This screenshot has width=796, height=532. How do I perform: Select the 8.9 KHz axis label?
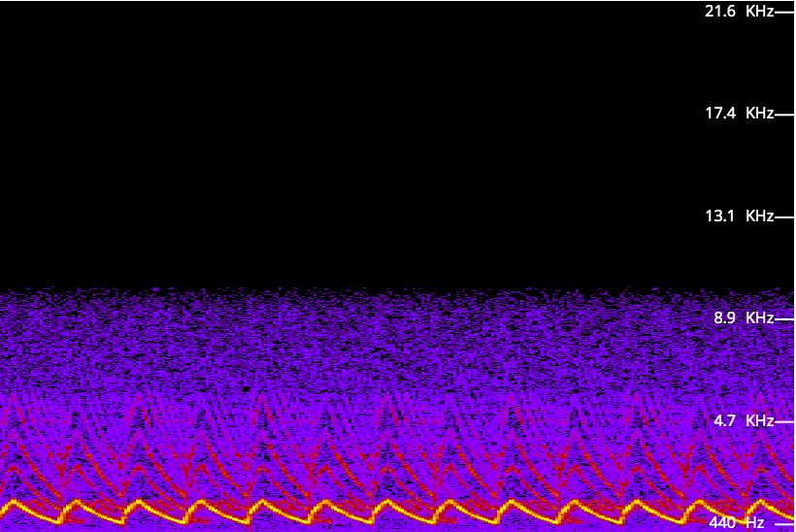743,318
